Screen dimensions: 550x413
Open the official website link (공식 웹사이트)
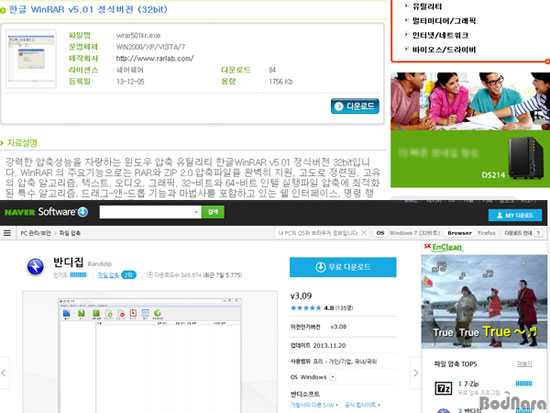coord(362,405)
